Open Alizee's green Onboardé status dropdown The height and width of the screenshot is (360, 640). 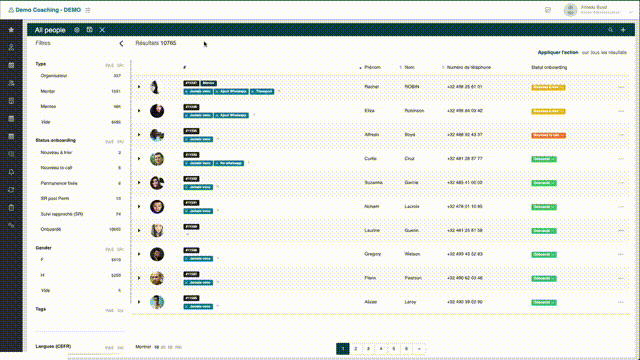click(544, 302)
